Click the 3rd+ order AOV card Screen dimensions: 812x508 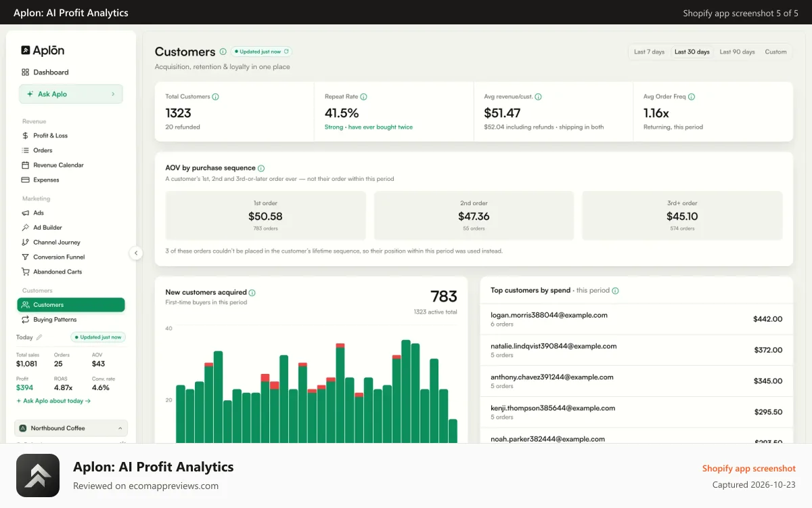click(682, 215)
